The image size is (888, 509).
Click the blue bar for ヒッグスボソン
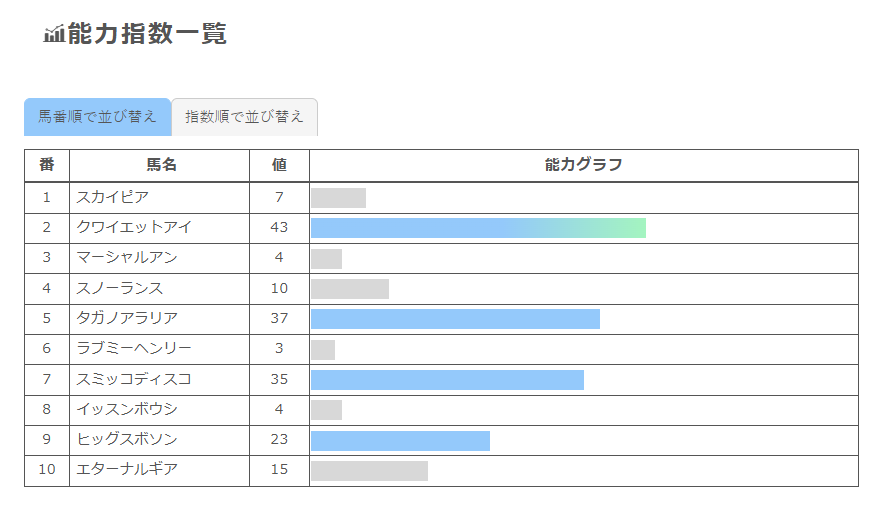coord(400,441)
